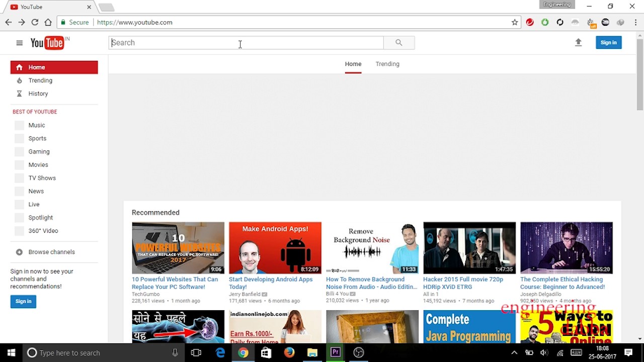This screenshot has height=362, width=644.
Task: Reload the page with refresh icon
Action: pyautogui.click(x=35, y=22)
